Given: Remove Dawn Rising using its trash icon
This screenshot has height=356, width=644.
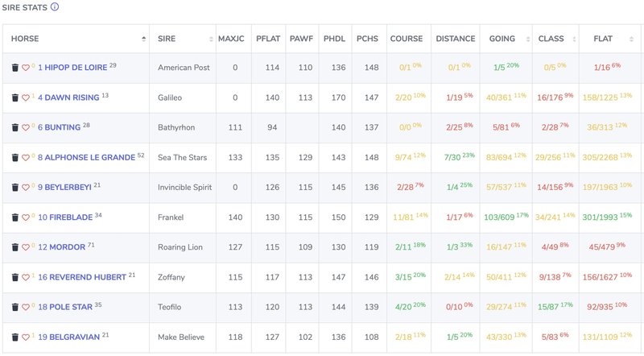Looking at the screenshot, I should (x=14, y=97).
